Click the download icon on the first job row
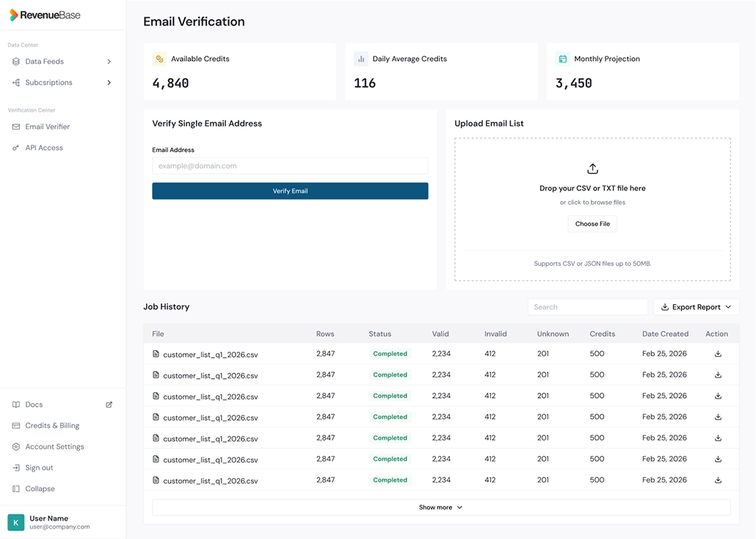 718,353
